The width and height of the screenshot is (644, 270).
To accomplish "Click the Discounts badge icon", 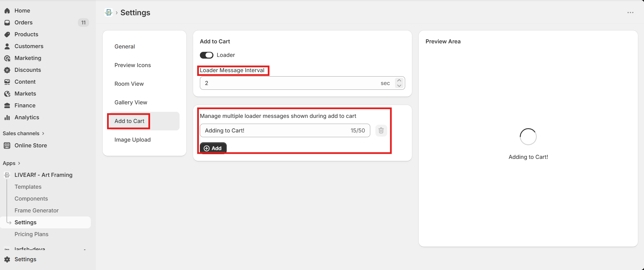I will (x=7, y=70).
